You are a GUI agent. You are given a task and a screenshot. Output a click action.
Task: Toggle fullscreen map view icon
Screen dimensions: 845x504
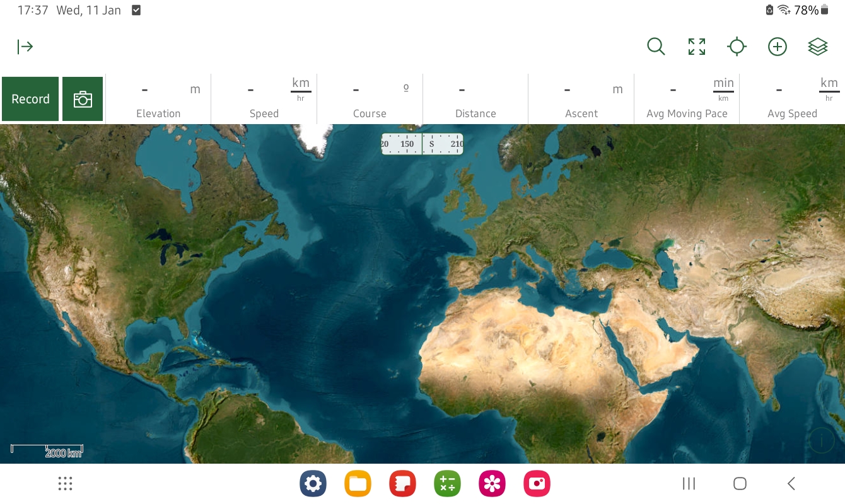(x=696, y=47)
